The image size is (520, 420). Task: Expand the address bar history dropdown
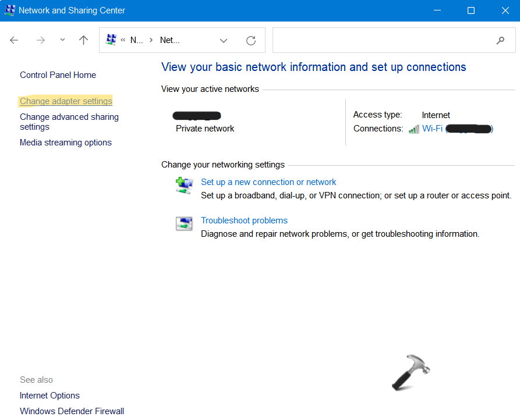click(x=224, y=40)
